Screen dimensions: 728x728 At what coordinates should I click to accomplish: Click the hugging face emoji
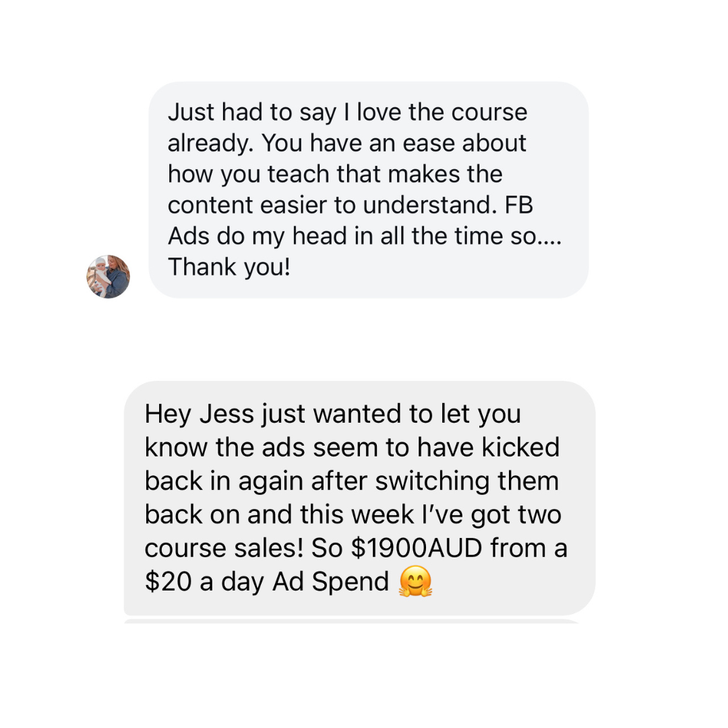(415, 582)
